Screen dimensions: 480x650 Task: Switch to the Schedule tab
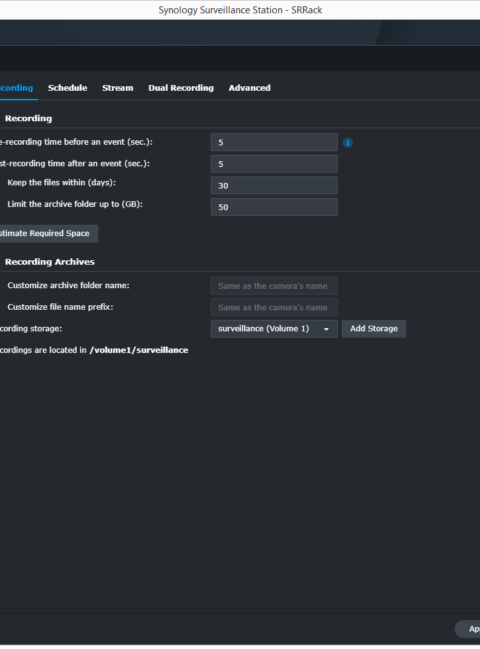pyautogui.click(x=68, y=88)
